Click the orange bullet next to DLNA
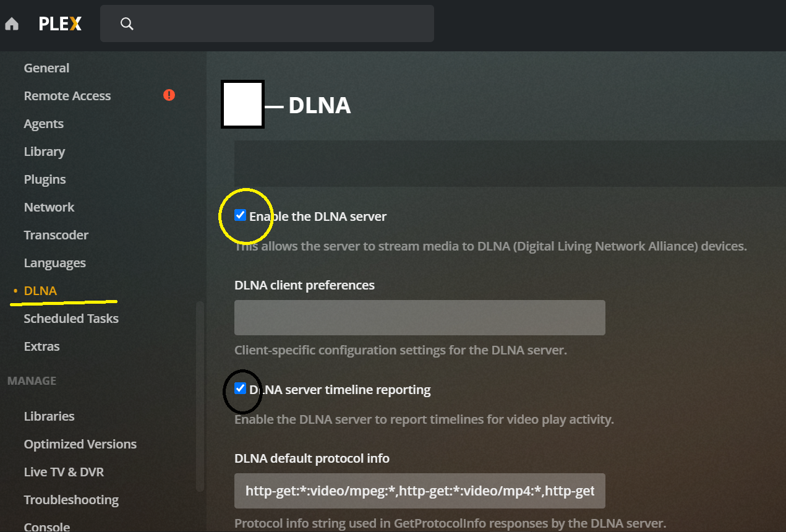Viewport: 786px width, 532px height. click(x=15, y=291)
